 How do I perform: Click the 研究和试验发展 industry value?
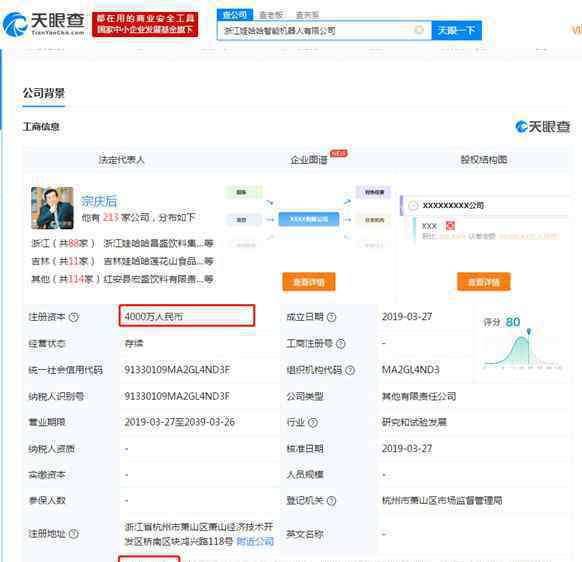(x=414, y=422)
